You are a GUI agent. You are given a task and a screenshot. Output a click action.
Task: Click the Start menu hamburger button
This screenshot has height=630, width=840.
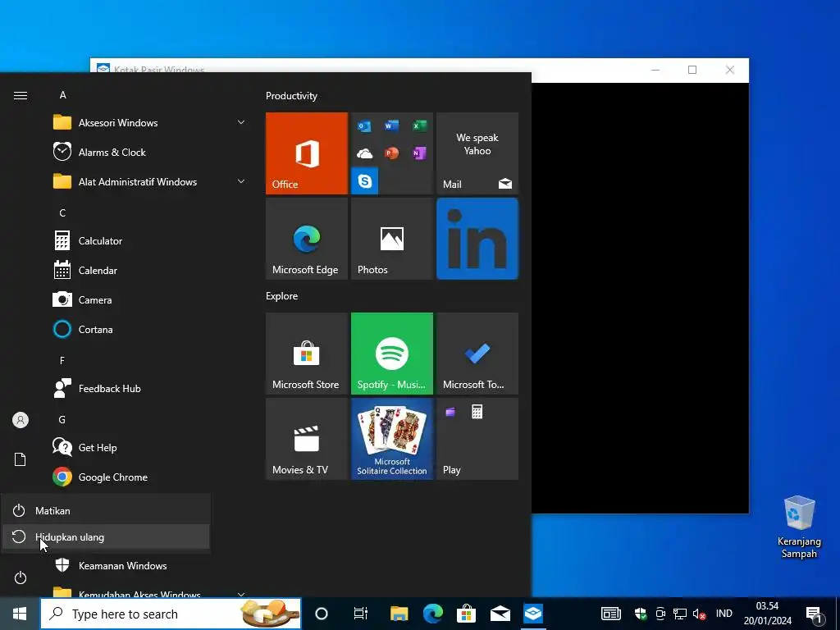pos(21,95)
